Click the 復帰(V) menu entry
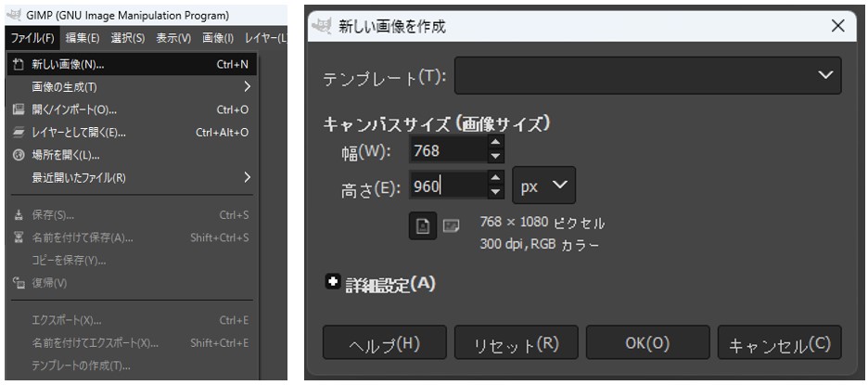868x385 pixels. pos(131,283)
